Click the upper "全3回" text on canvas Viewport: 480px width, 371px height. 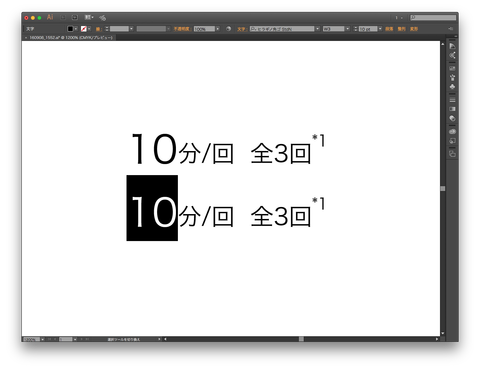pyautogui.click(x=281, y=153)
